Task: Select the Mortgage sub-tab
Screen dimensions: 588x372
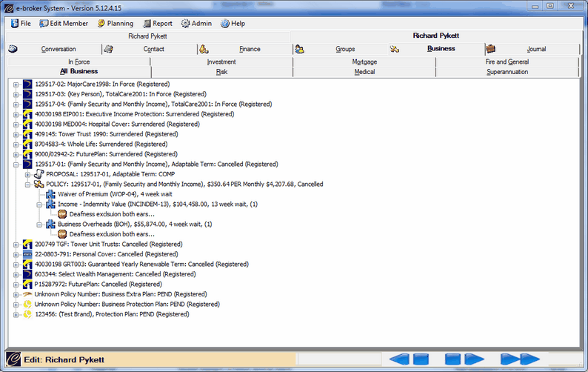Action: tap(364, 62)
